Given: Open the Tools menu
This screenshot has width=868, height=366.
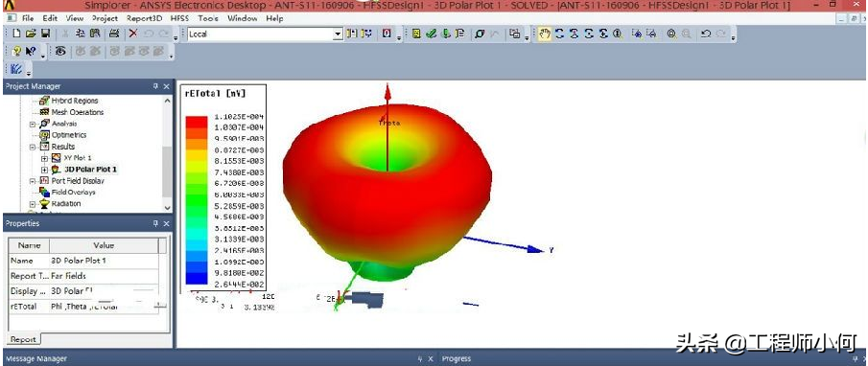Looking at the screenshot, I should click(x=208, y=18).
